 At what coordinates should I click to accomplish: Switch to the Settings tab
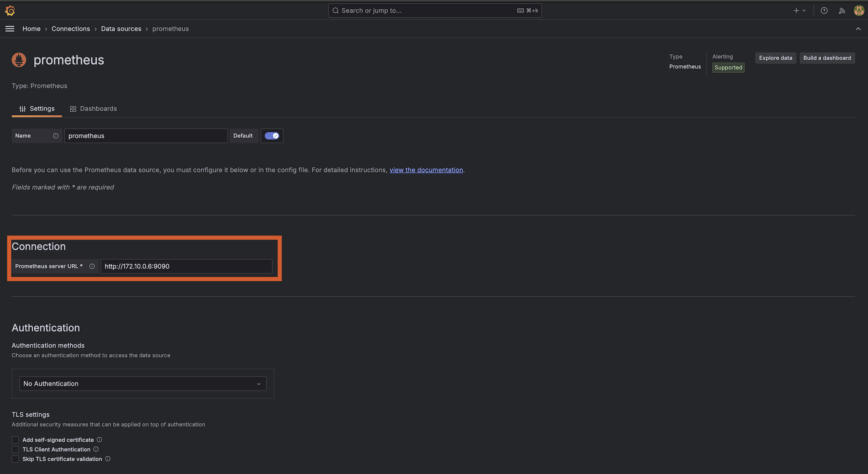[x=37, y=109]
